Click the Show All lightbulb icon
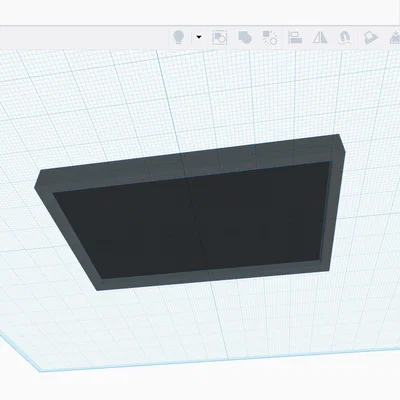Viewport: 400px width, 400px height. pos(179,37)
